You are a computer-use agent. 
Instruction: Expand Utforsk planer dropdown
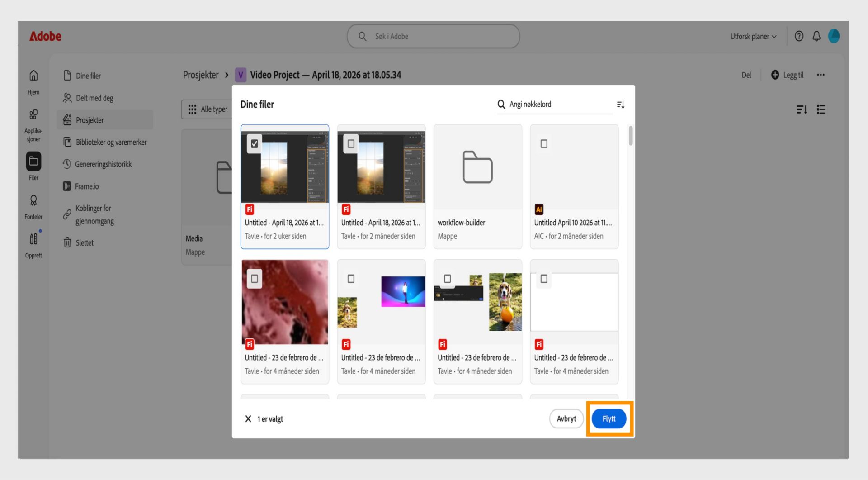753,36
